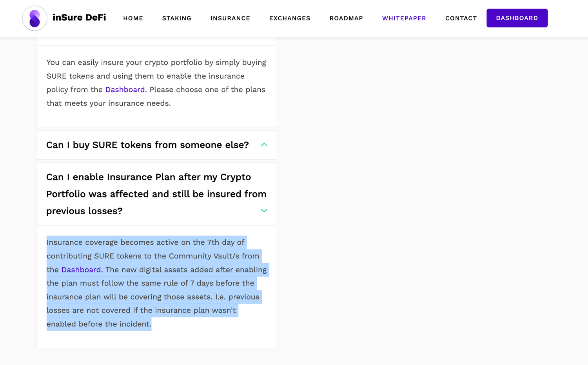Navigate to the Exchanges page
Viewport: 588px width, 365px height.
(x=290, y=18)
